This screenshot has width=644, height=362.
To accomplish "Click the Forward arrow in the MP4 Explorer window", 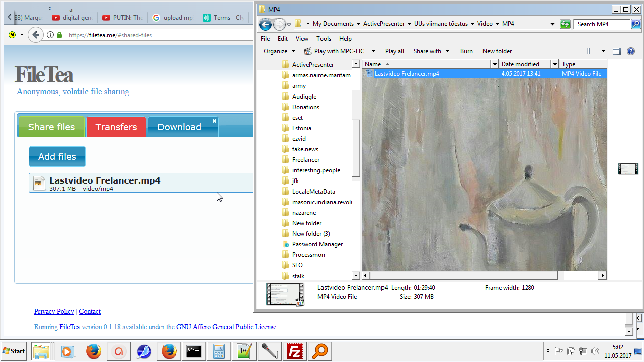I will click(279, 24).
